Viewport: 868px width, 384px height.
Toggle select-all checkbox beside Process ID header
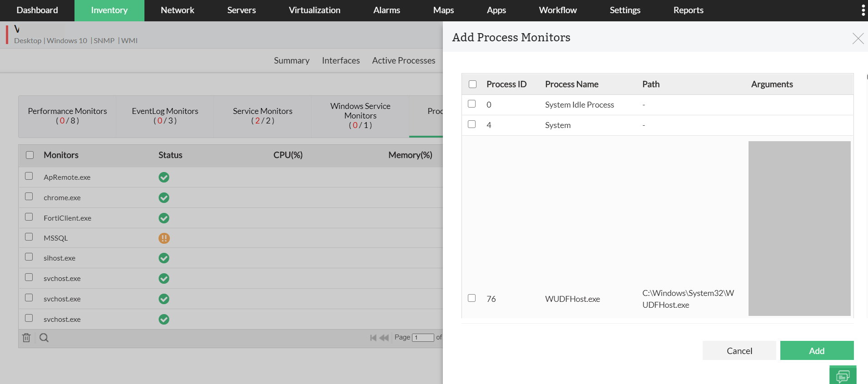tap(473, 84)
